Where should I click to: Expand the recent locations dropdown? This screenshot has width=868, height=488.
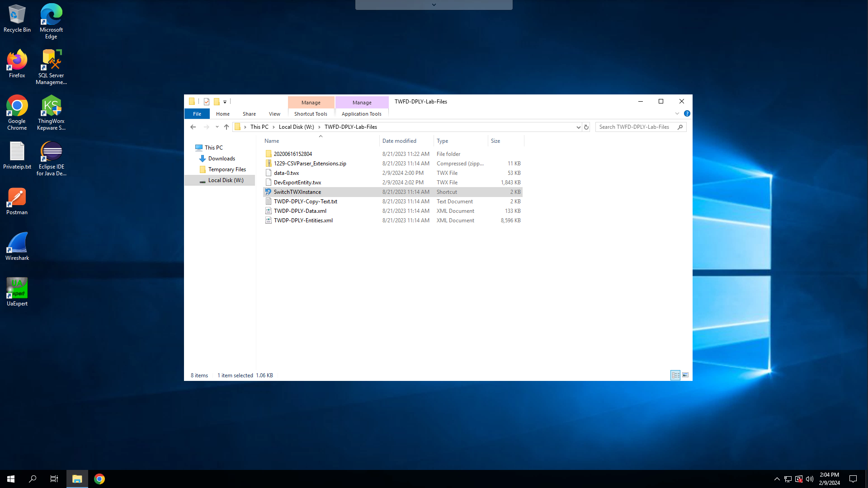pyautogui.click(x=217, y=127)
